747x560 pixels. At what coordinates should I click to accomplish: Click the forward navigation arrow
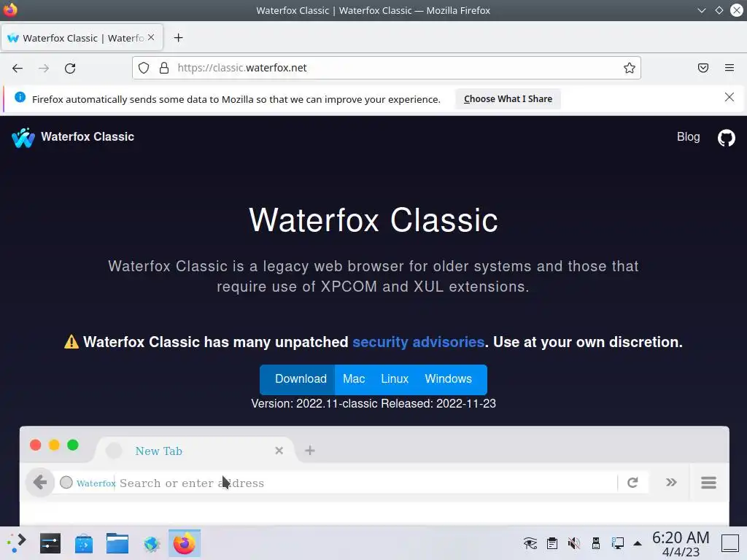(44, 68)
